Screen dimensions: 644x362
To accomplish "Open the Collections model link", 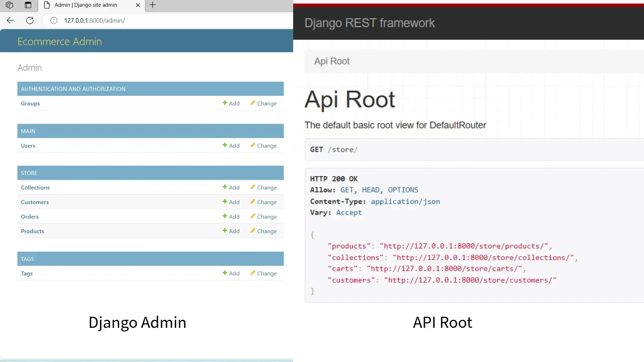I will click(x=35, y=188).
